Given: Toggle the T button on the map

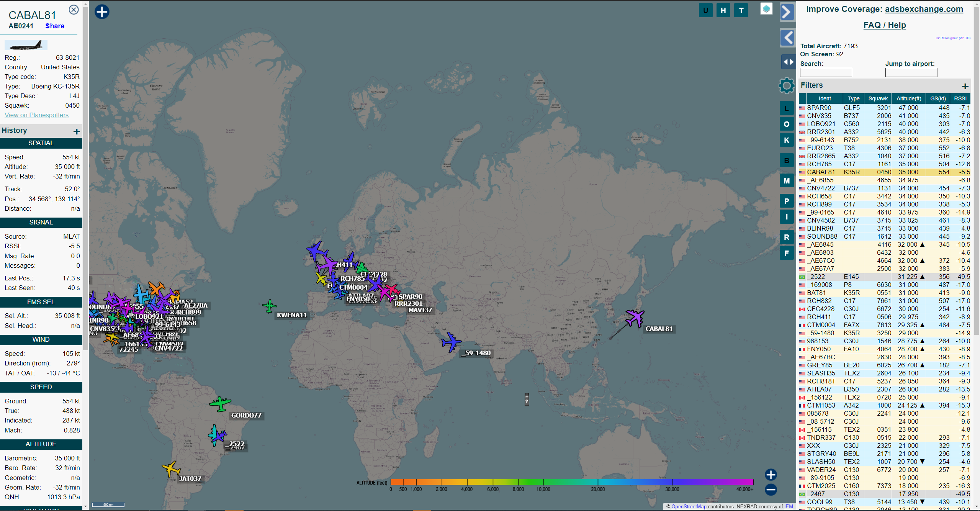Looking at the screenshot, I should coord(741,10).
